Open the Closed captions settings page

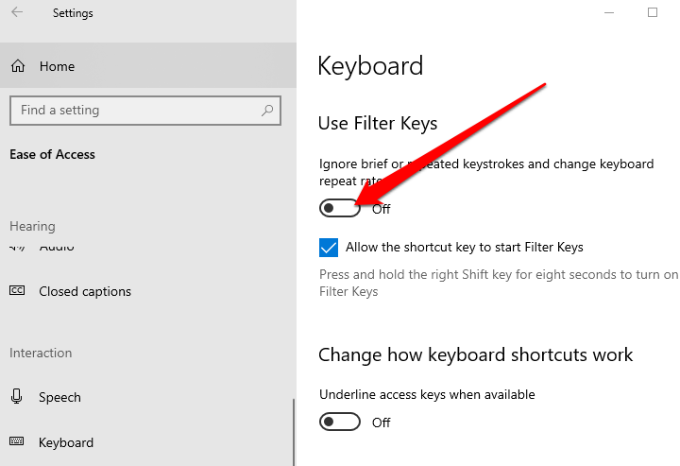coord(85,292)
